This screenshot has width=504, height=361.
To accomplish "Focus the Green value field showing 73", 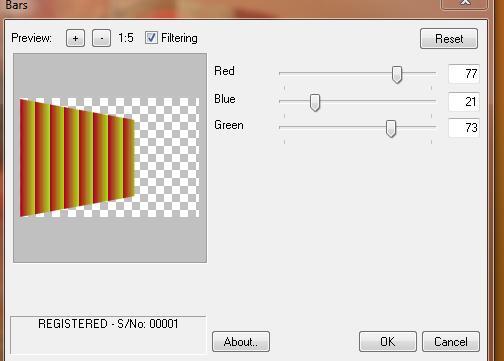I will (x=464, y=128).
